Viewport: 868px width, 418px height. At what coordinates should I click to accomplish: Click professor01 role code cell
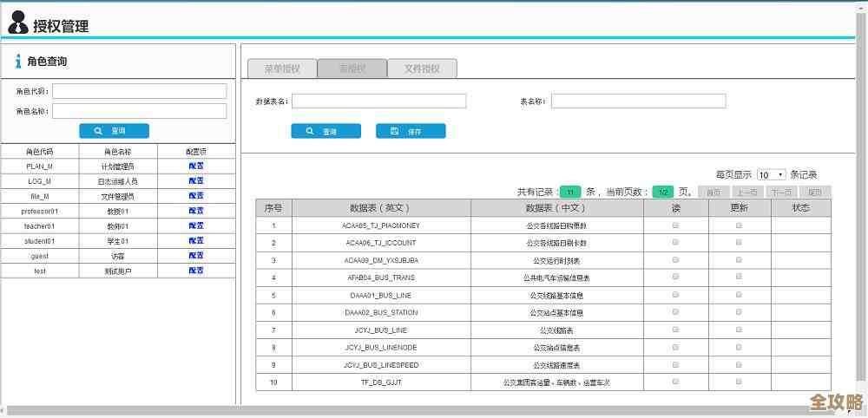point(40,211)
